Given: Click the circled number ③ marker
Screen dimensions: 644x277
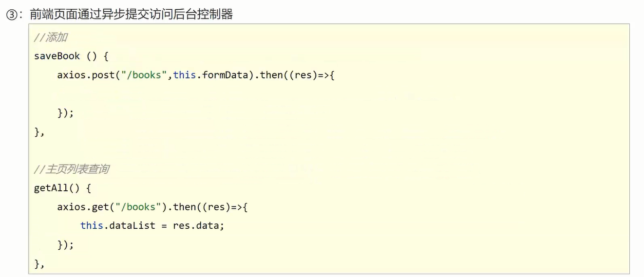Looking at the screenshot, I should click(x=11, y=15).
